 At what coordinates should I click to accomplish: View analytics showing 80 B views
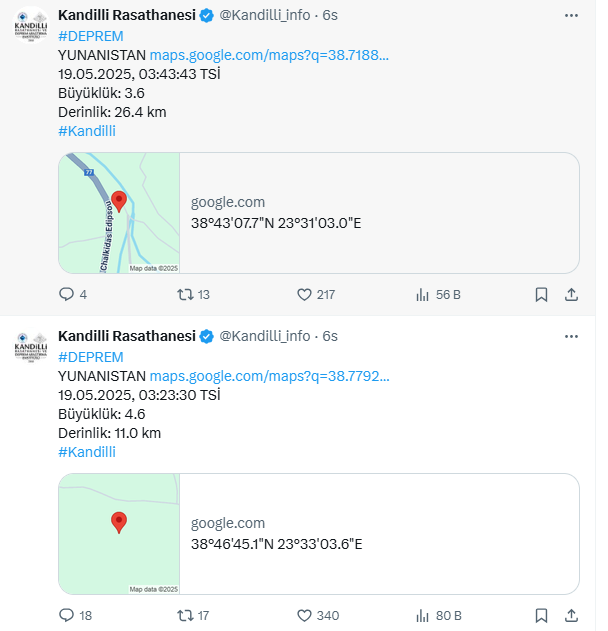(x=423, y=615)
